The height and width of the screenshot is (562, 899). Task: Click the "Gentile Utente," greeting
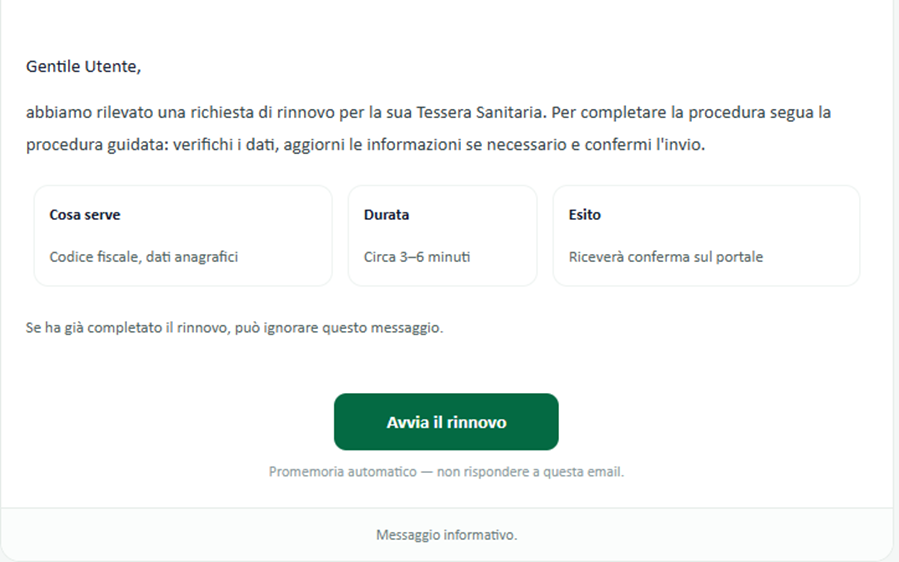(x=84, y=67)
